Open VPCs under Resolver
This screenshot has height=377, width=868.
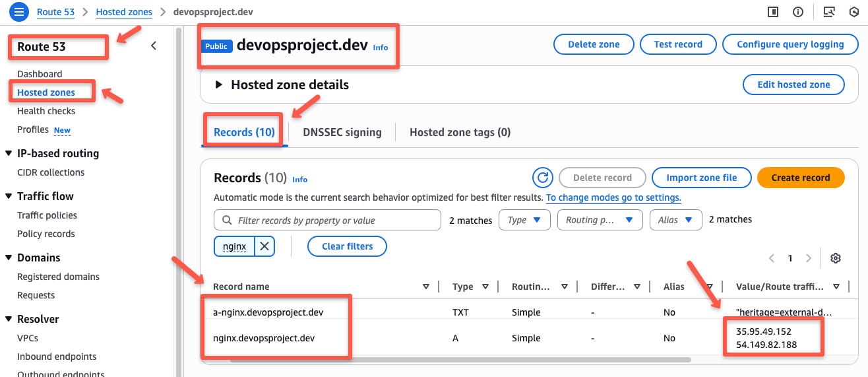coord(28,338)
